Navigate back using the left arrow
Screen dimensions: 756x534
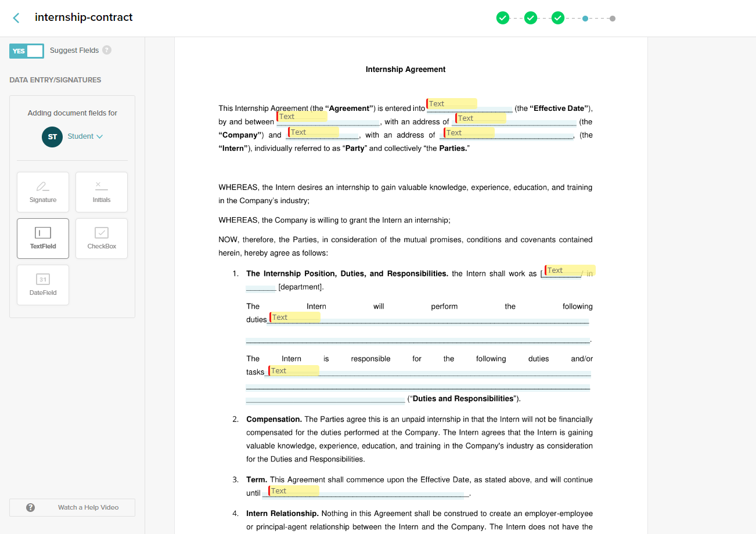click(15, 17)
